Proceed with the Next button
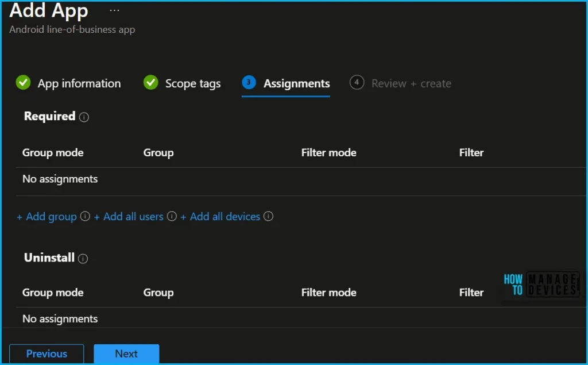This screenshot has width=588, height=365. click(x=126, y=354)
